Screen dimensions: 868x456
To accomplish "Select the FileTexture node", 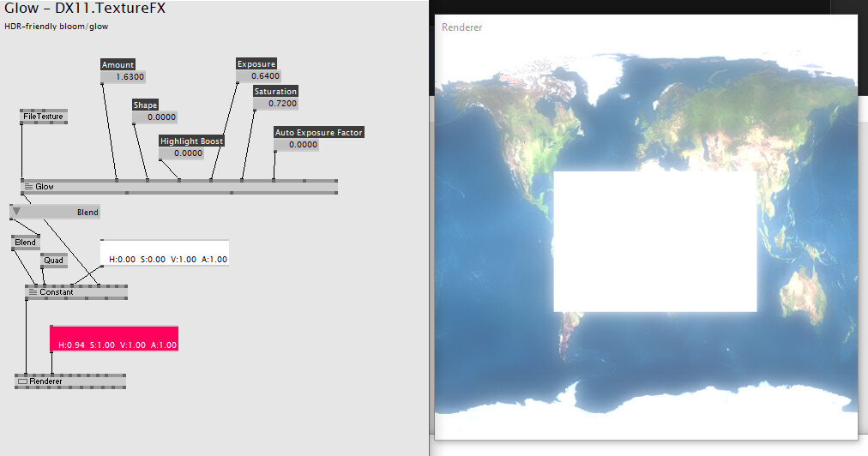I will click(43, 117).
